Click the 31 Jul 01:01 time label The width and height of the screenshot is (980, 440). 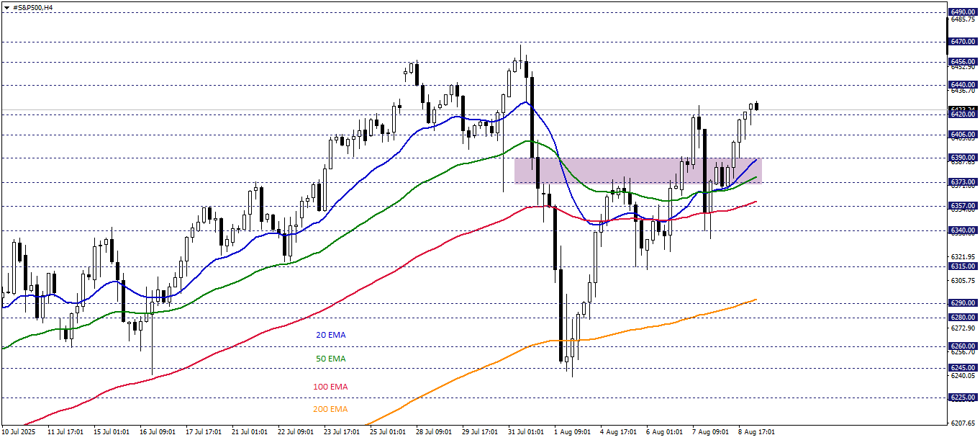[525, 433]
